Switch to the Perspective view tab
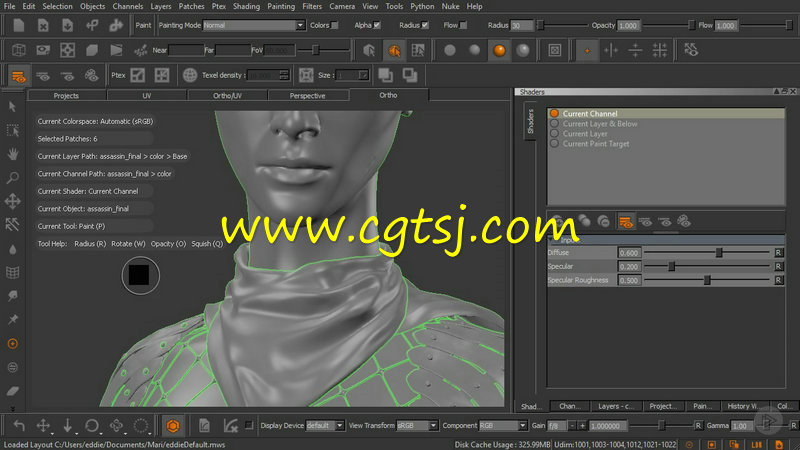Viewport: 800px width, 450px height. pyautogui.click(x=308, y=95)
